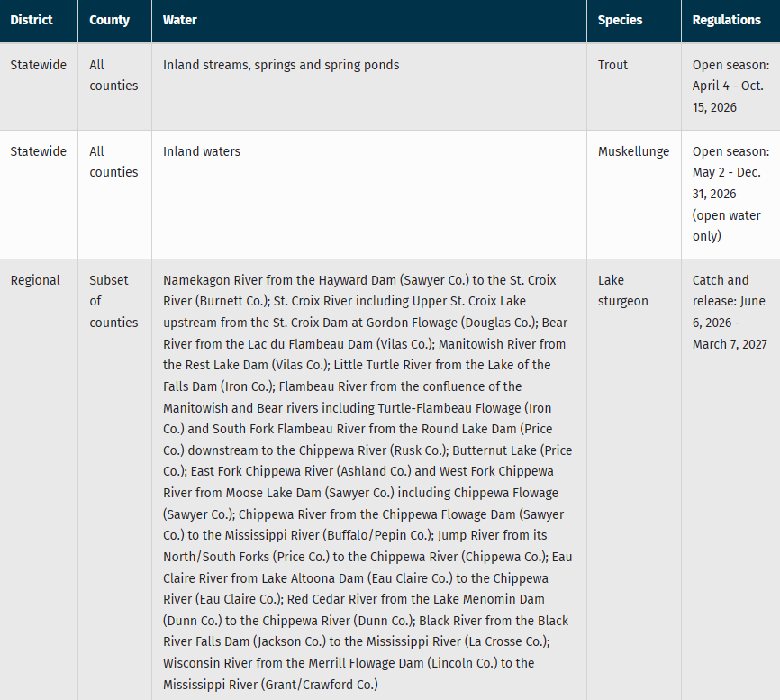Image resolution: width=780 pixels, height=700 pixels.
Task: Click the District column header
Action: [x=32, y=20]
